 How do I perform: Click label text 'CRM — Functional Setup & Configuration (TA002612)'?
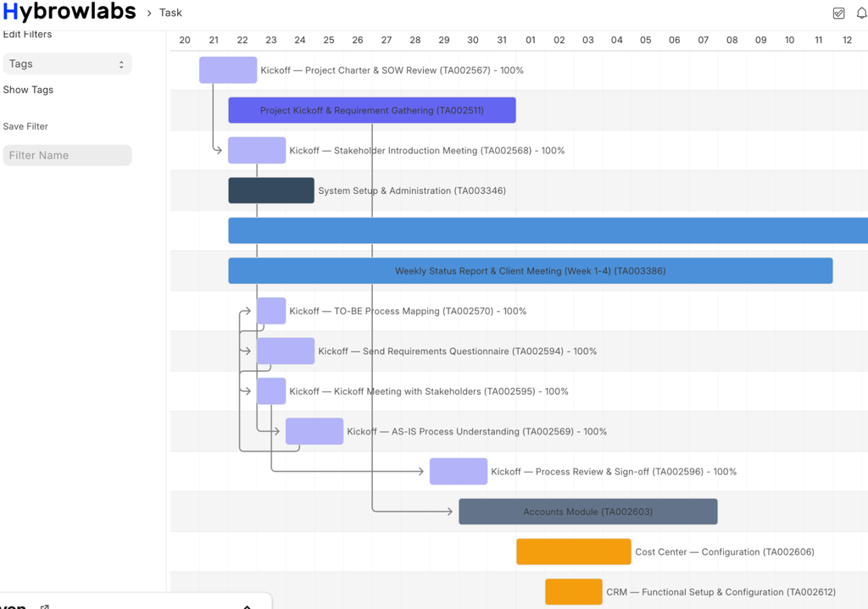[721, 592]
